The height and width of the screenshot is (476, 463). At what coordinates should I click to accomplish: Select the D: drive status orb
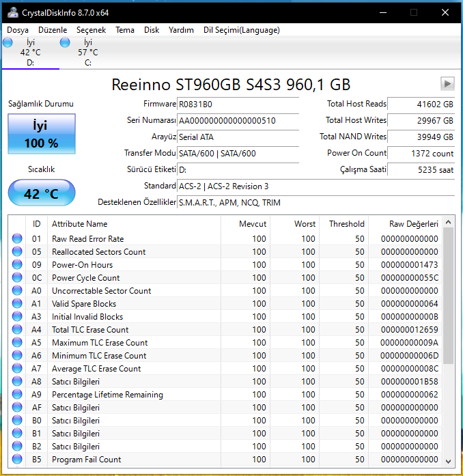(x=8, y=42)
